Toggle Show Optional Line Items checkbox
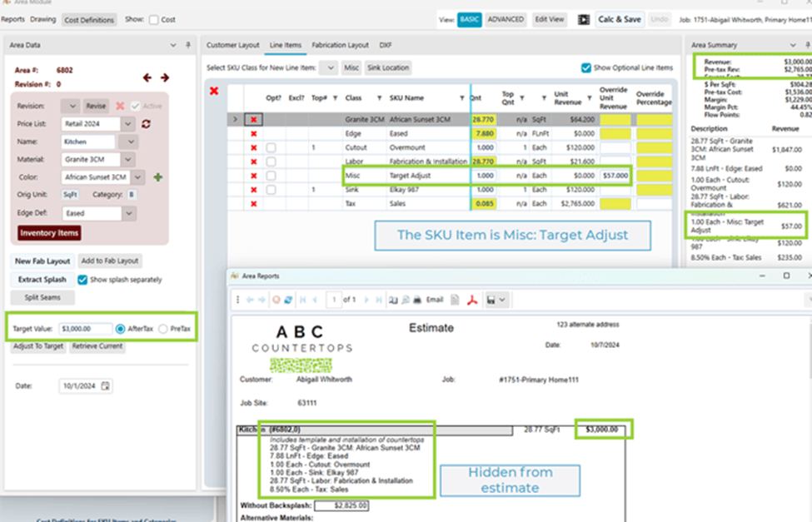Screen dimensions: 812x522 (x=586, y=67)
